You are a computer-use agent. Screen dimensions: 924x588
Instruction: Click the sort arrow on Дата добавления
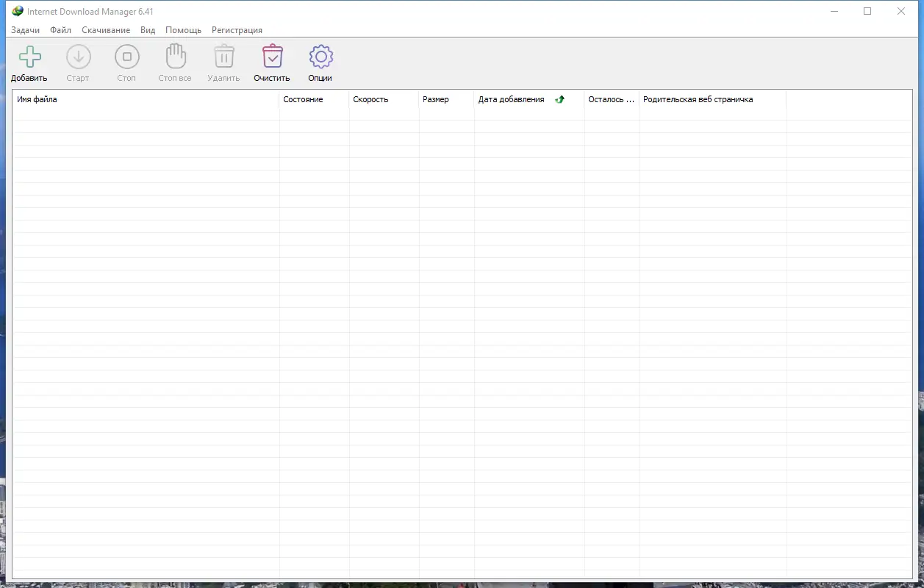[x=559, y=99]
